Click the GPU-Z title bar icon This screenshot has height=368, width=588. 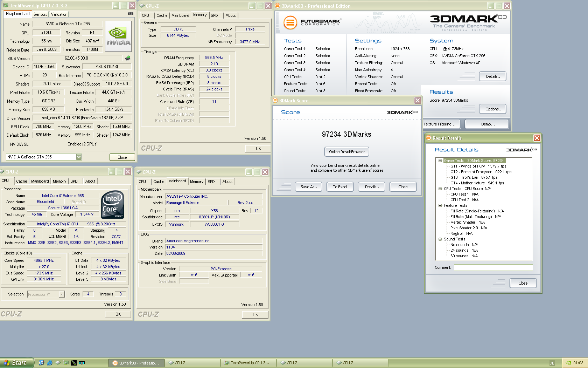pyautogui.click(x=6, y=6)
